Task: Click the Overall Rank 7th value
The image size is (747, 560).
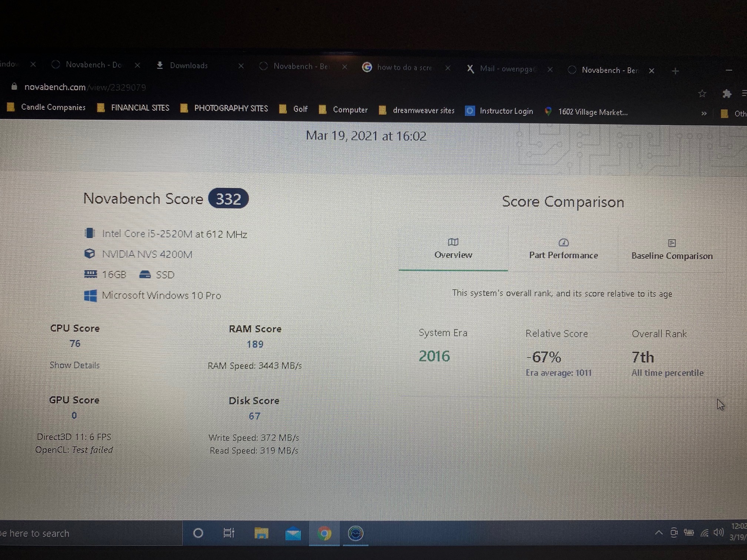Action: click(x=643, y=357)
